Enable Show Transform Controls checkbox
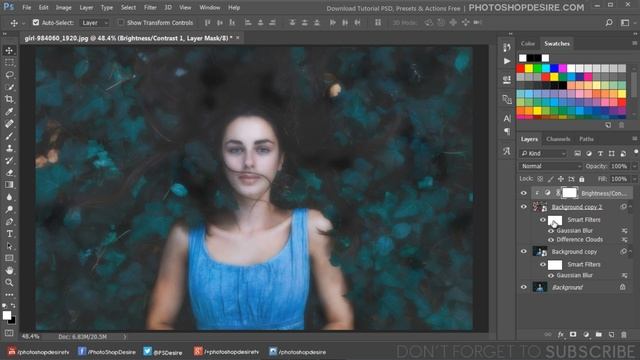This screenshot has height=360, width=640. click(x=121, y=22)
